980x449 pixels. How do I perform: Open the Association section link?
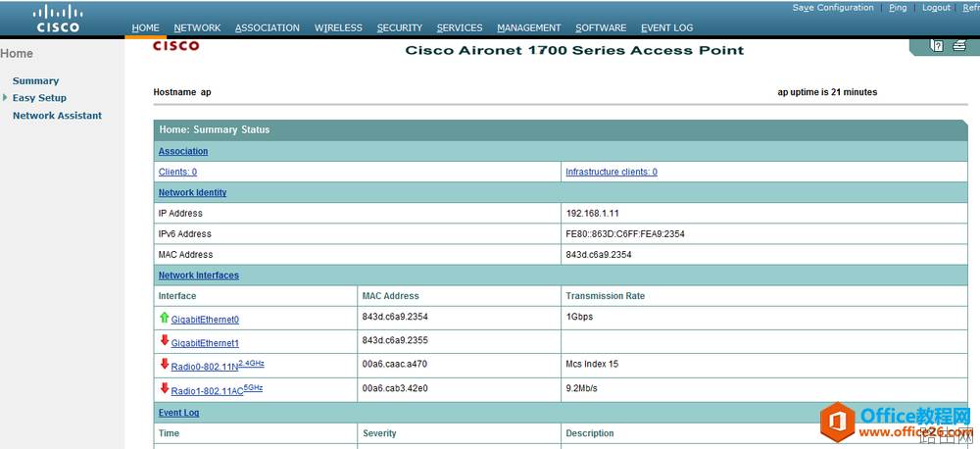(183, 151)
